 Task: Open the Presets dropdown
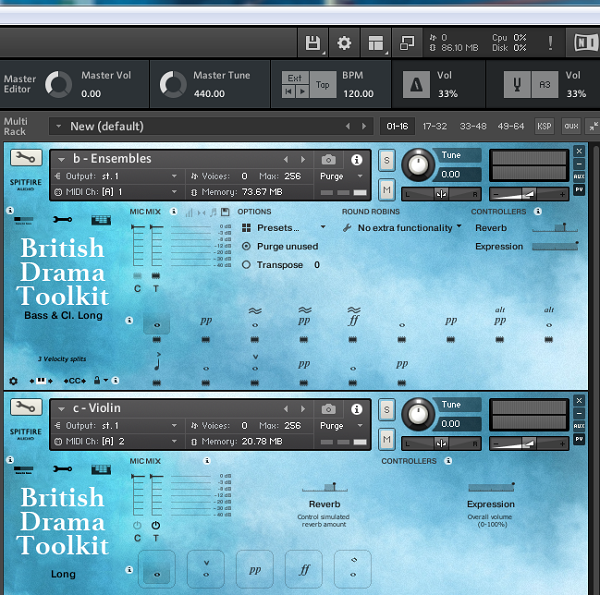coord(284,228)
